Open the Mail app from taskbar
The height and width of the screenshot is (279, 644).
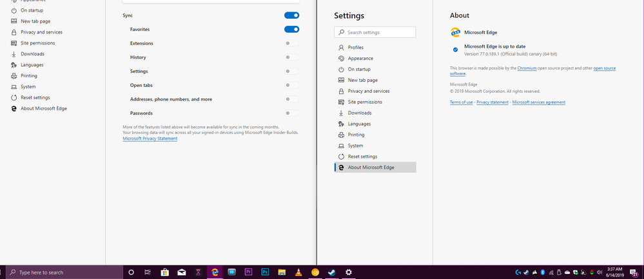click(182, 272)
